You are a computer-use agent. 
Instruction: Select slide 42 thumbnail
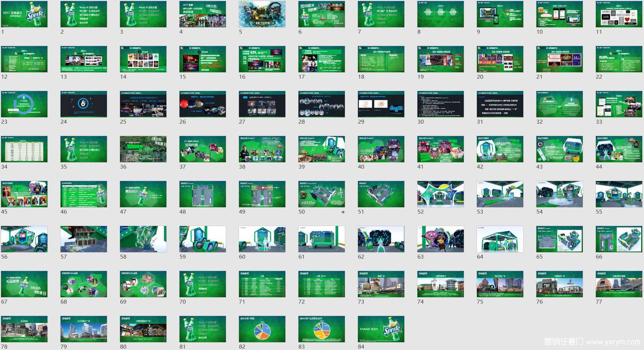(500, 149)
